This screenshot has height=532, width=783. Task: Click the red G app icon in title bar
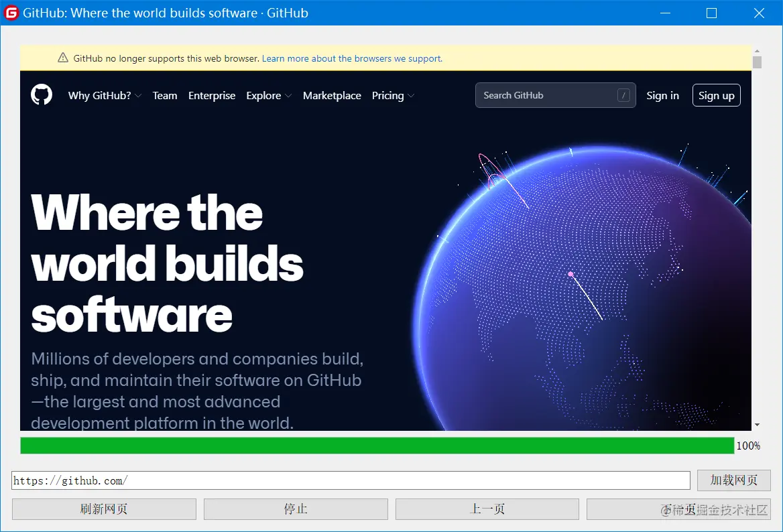[x=11, y=13]
